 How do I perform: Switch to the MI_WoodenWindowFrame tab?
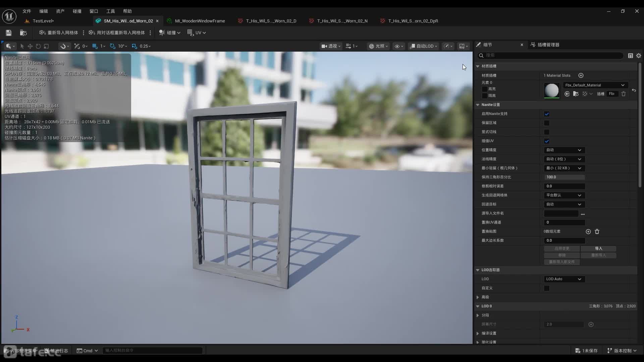(200, 21)
